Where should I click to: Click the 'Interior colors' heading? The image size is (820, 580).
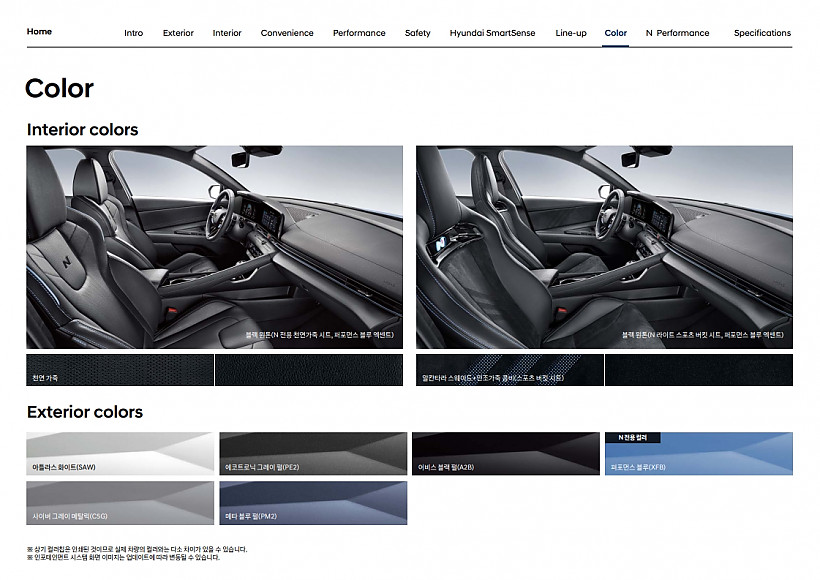82,129
